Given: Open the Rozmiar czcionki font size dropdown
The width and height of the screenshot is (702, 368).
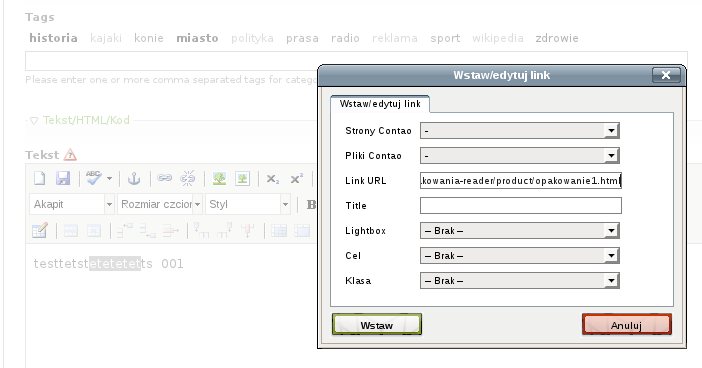Looking at the screenshot, I should click(x=160, y=205).
